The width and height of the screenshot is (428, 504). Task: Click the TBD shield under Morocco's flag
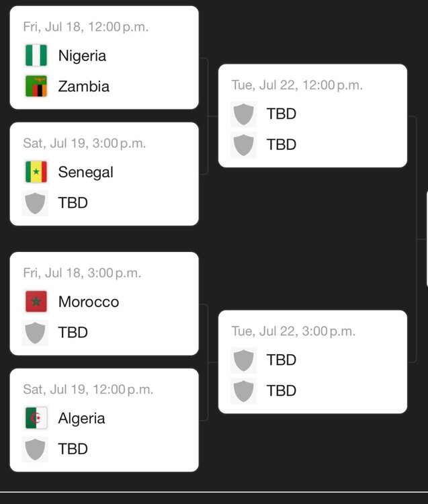(x=36, y=333)
